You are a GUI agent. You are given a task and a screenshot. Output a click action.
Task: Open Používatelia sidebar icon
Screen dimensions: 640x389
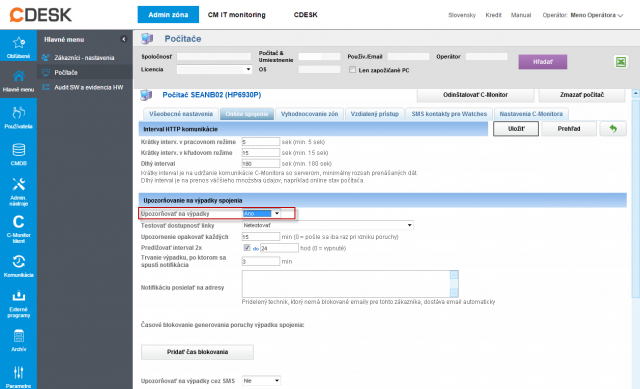tap(18, 112)
